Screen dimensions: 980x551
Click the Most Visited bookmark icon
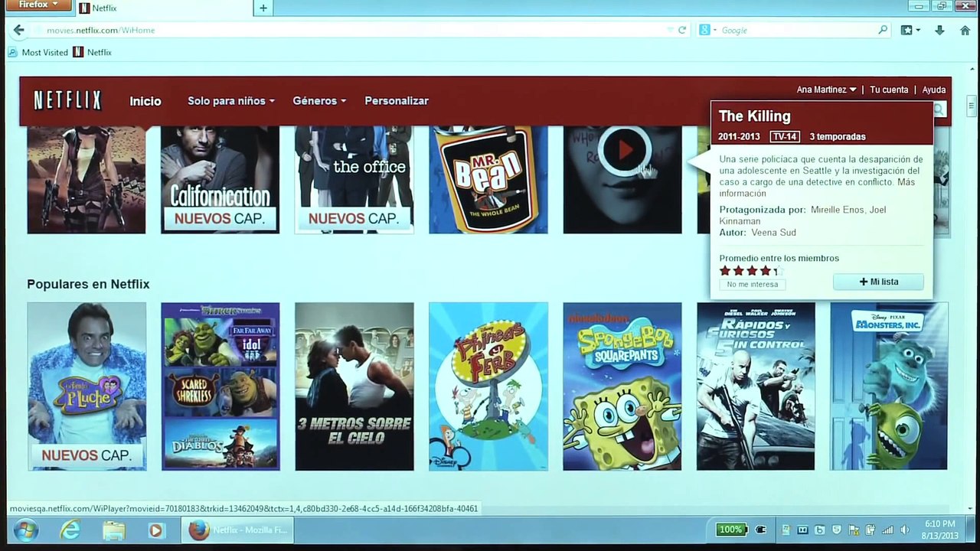[x=12, y=52]
